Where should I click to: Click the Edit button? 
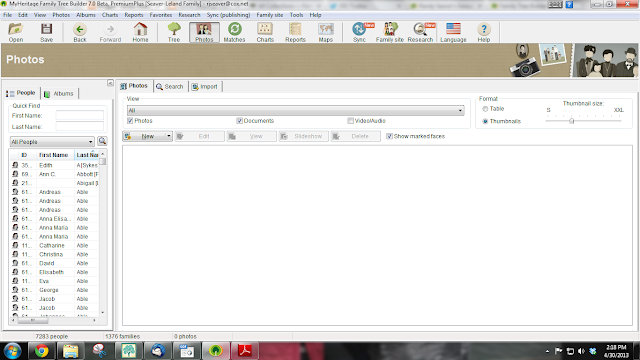[x=200, y=136]
